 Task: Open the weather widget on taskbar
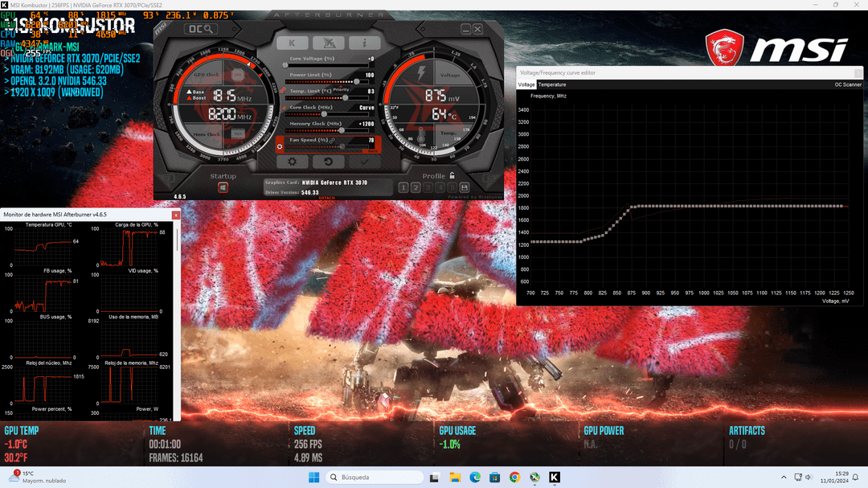(38, 477)
